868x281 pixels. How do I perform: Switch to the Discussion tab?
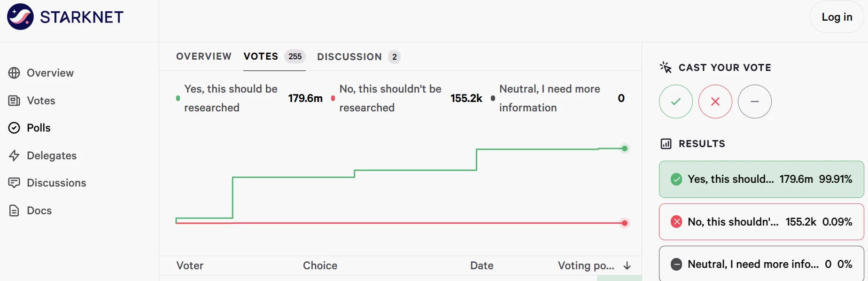point(358,57)
